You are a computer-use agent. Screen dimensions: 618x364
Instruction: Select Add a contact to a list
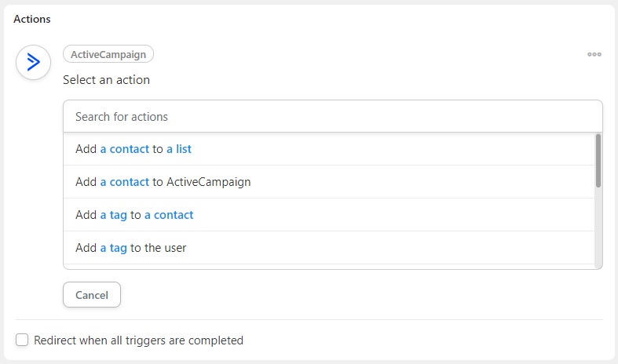(x=329, y=149)
